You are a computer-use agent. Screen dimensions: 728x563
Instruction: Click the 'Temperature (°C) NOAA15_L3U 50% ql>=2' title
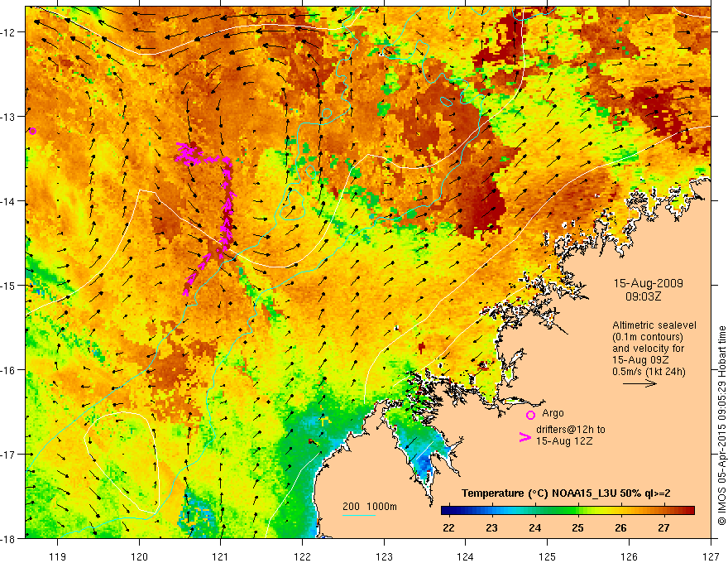point(566,493)
